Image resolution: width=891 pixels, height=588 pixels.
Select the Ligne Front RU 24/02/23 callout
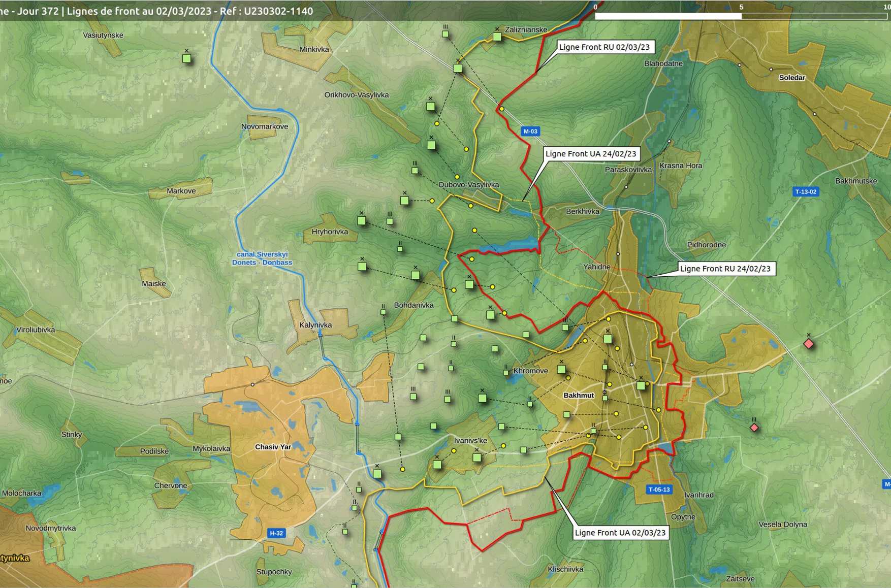(x=725, y=269)
